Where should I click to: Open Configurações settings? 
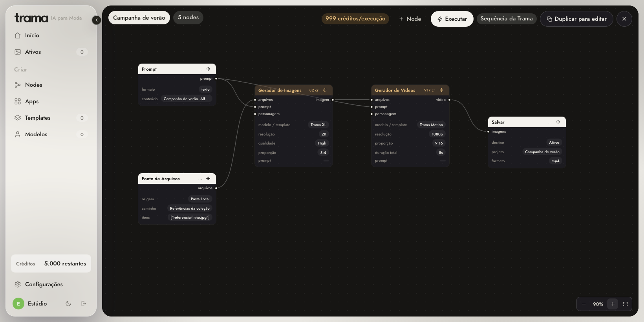tap(51, 284)
